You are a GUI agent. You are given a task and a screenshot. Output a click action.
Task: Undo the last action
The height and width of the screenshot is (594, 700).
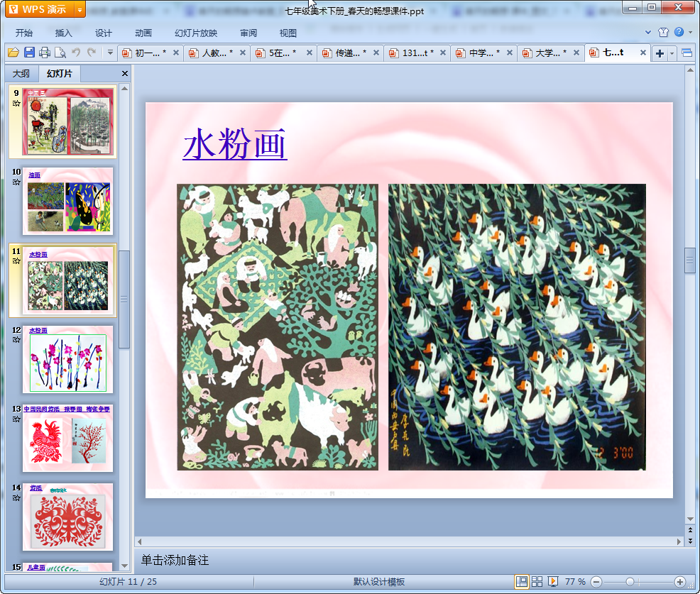76,53
